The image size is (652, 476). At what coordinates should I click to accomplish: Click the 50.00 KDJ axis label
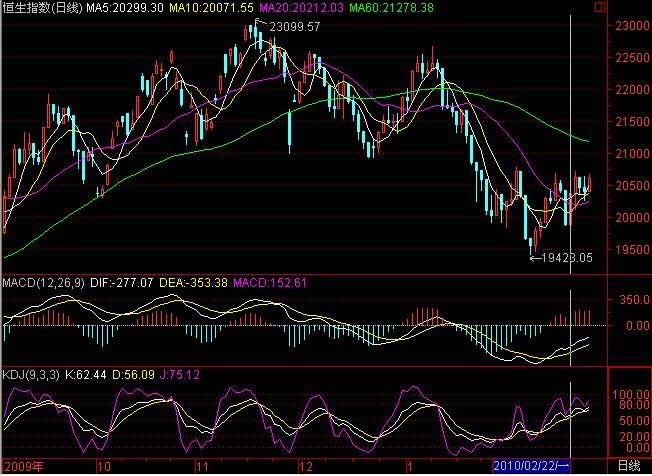tap(634, 420)
